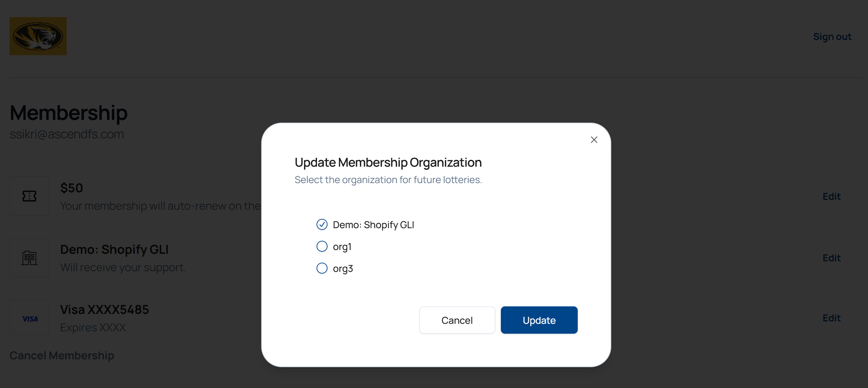The width and height of the screenshot is (868, 388).
Task: Click the Cancel Membership link
Action: pos(62,356)
